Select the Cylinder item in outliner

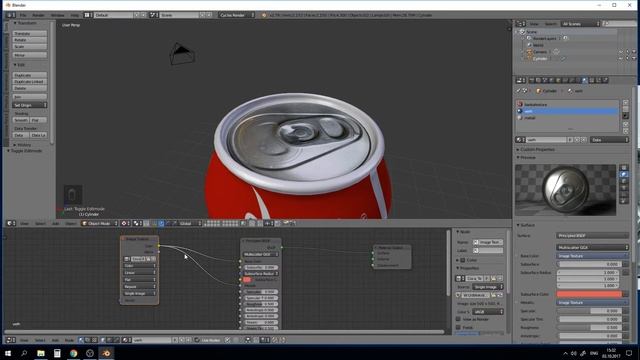click(540, 58)
